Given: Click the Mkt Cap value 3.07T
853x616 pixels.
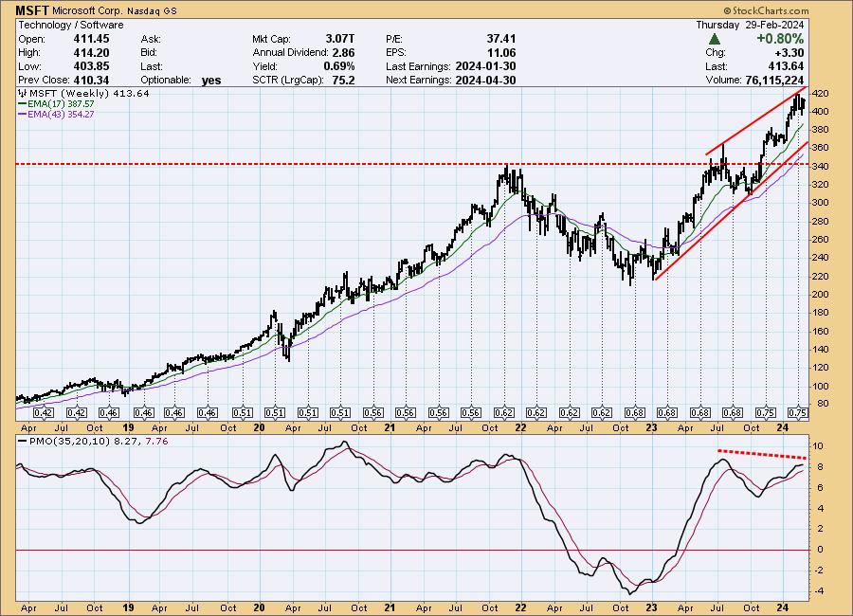Looking at the screenshot, I should [338, 39].
